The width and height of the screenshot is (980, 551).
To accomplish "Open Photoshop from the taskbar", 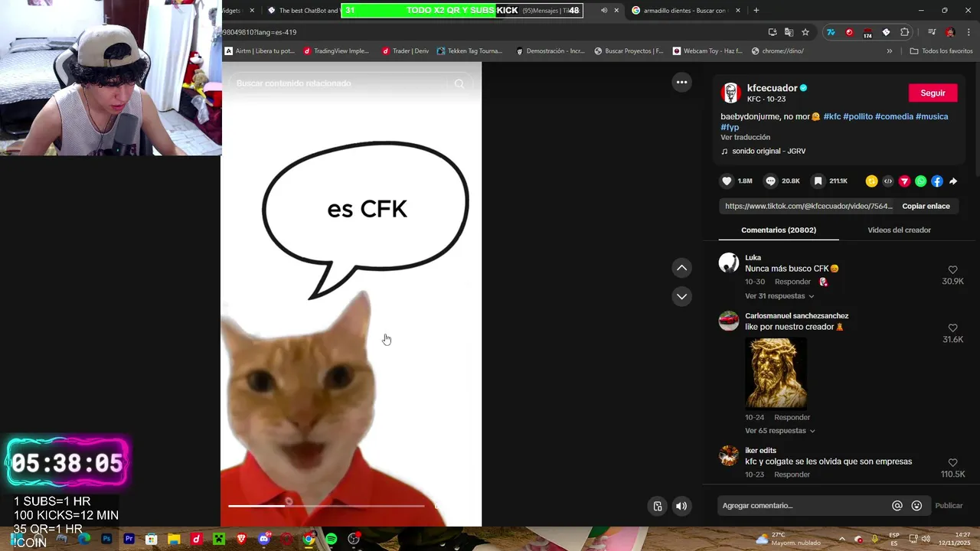I will tap(106, 539).
